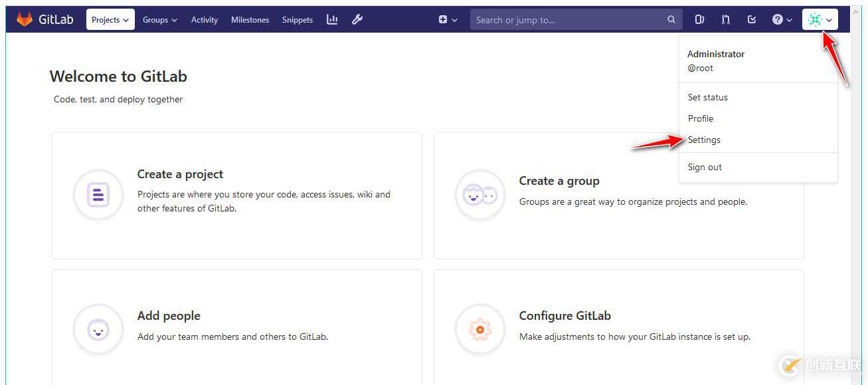Select Set status in user menu
The width and height of the screenshot is (868, 385).
coord(708,97)
